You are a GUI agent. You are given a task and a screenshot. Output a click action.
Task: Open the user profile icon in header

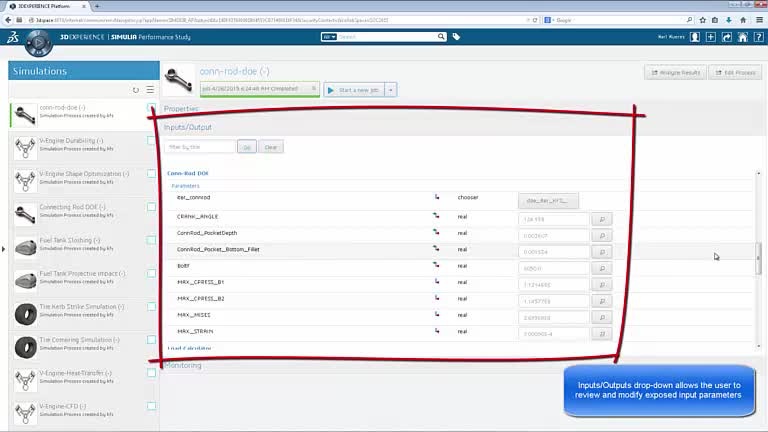[x=695, y=37]
